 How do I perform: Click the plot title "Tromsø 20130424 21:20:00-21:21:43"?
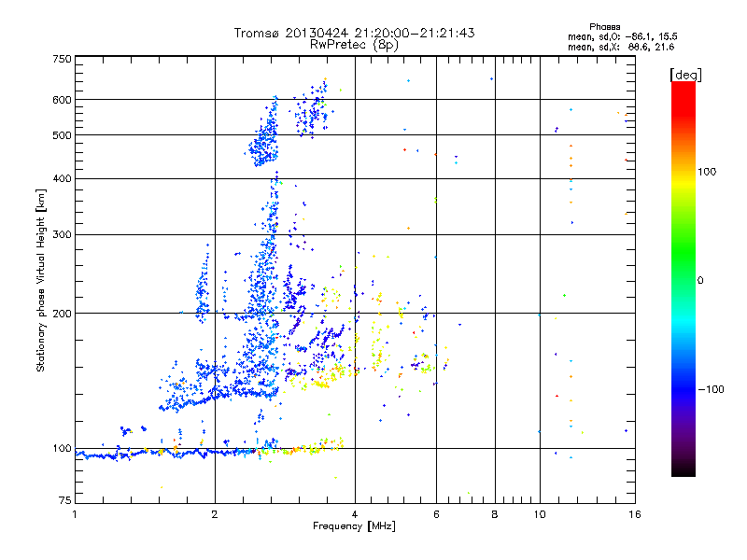tap(354, 33)
